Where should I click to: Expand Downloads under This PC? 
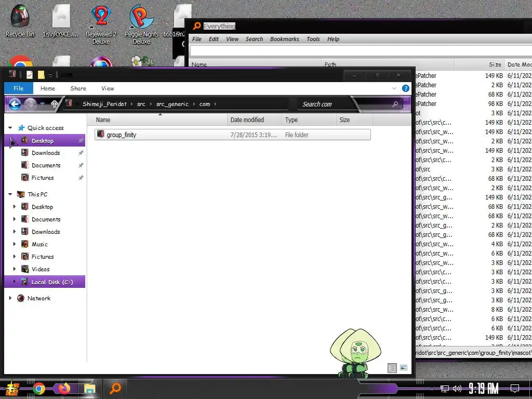15,232
